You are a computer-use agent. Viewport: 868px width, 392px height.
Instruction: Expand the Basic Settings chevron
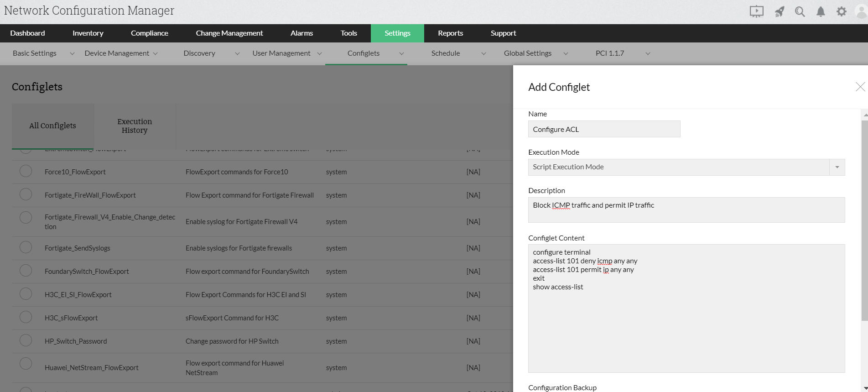72,53
